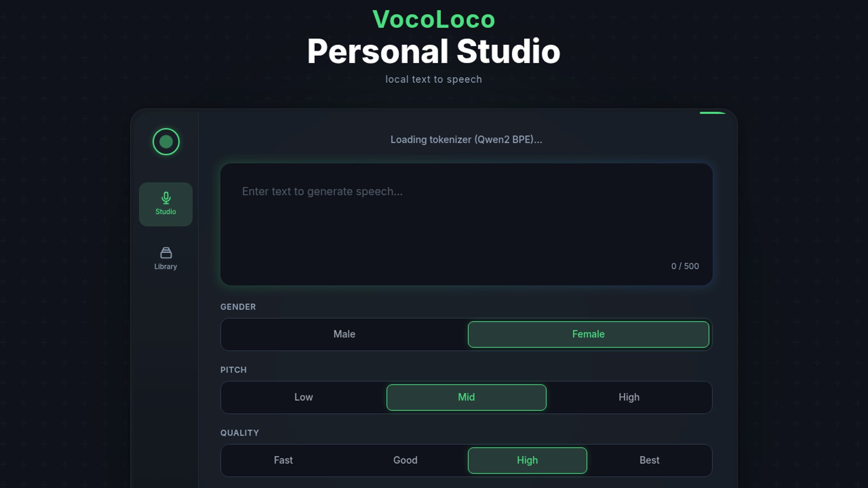The height and width of the screenshot is (488, 868).
Task: Open the Library via its box icon
Action: (166, 253)
